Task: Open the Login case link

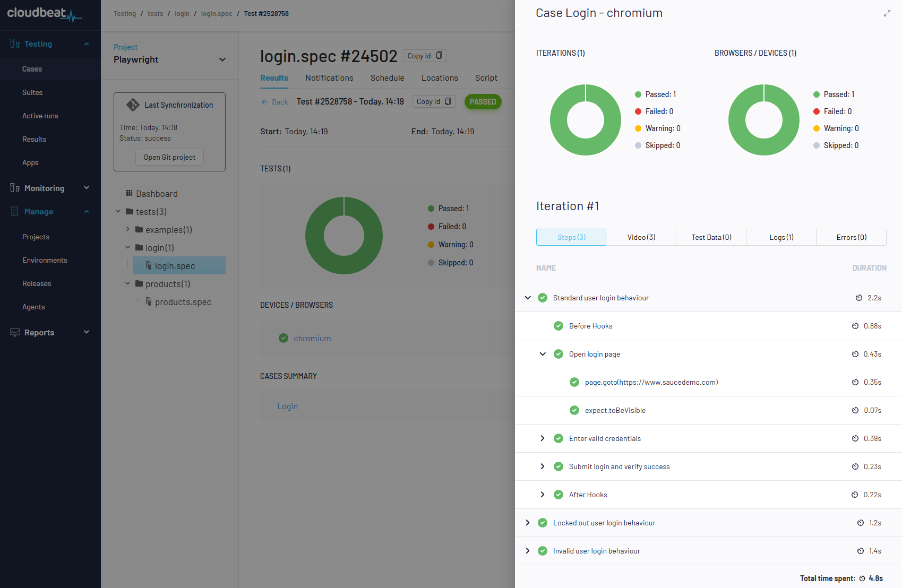Action: pyautogui.click(x=287, y=406)
